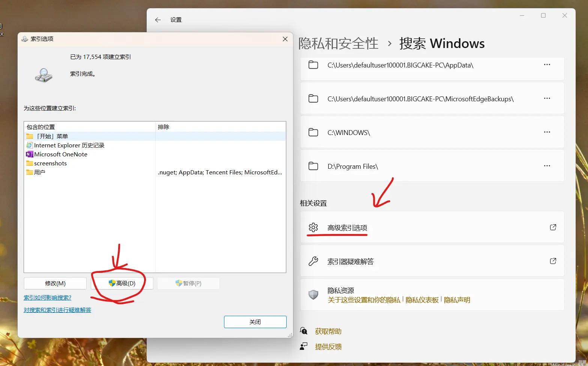Click the .nuget; AppData exclusion cell
The width and height of the screenshot is (588, 366).
click(220, 172)
